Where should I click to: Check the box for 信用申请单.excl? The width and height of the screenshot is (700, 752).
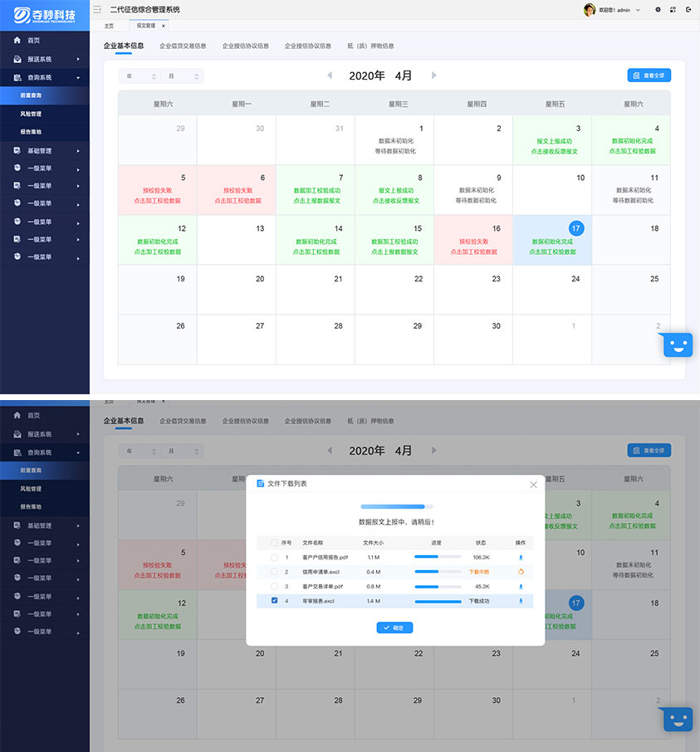[x=274, y=572]
